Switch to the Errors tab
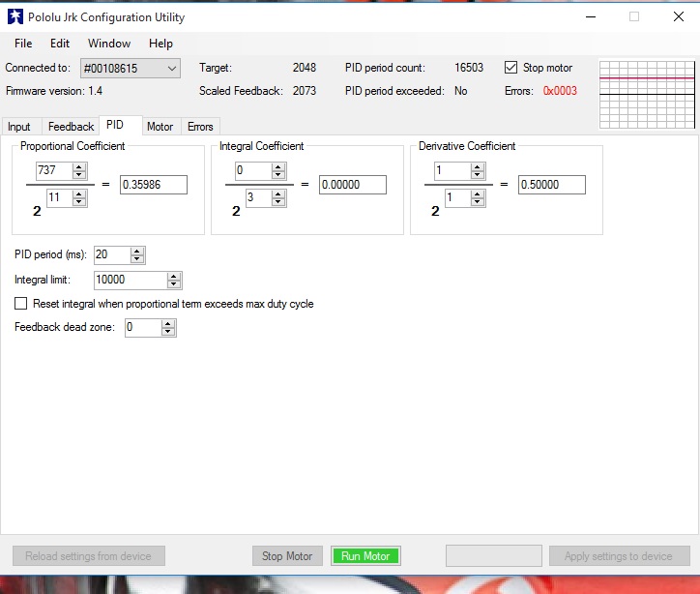 click(x=200, y=127)
